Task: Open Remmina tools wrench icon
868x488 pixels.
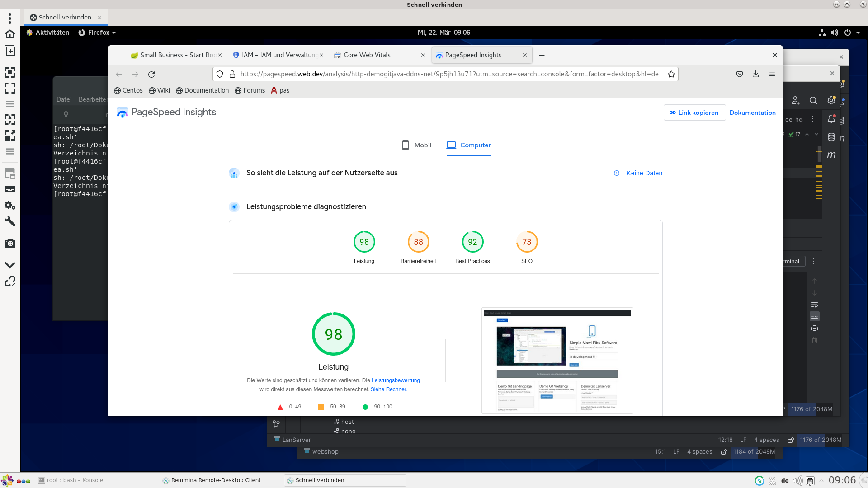Action: click(10, 221)
